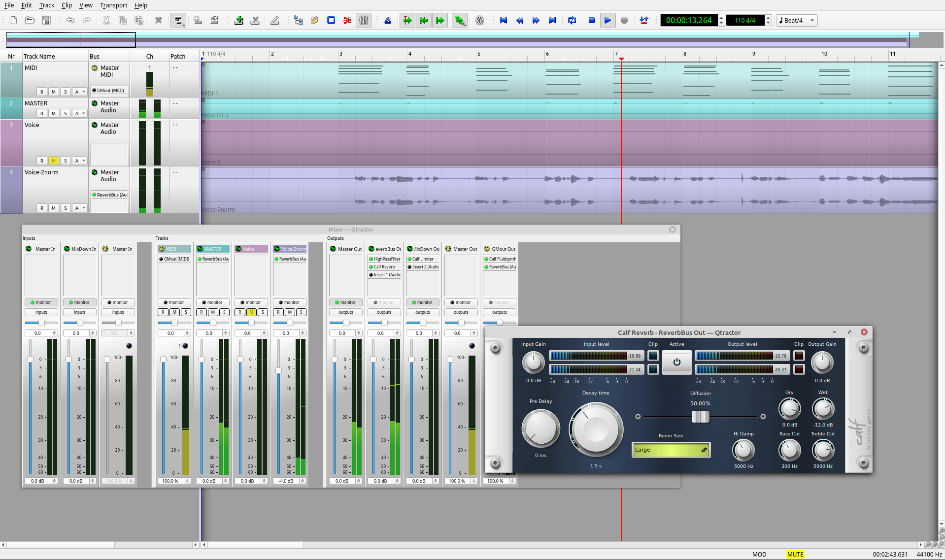Open MIDI track automation A dropdown
This screenshot has height=560, width=945.
pos(80,92)
